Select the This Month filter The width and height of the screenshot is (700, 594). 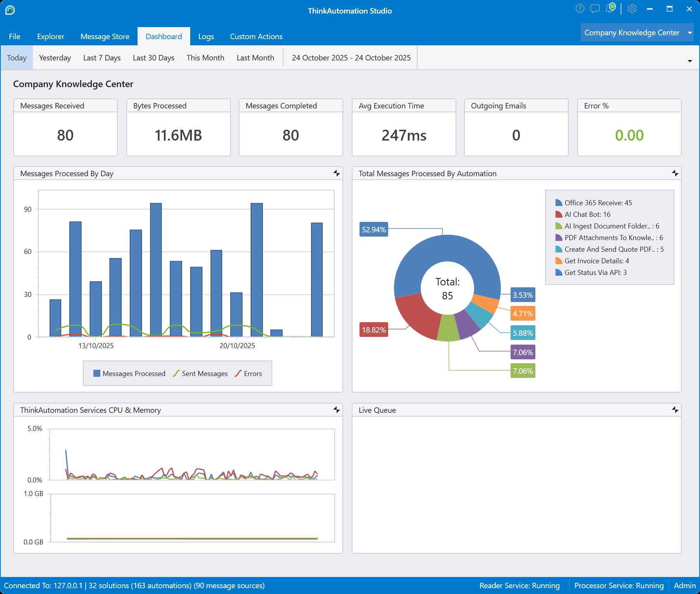(205, 58)
